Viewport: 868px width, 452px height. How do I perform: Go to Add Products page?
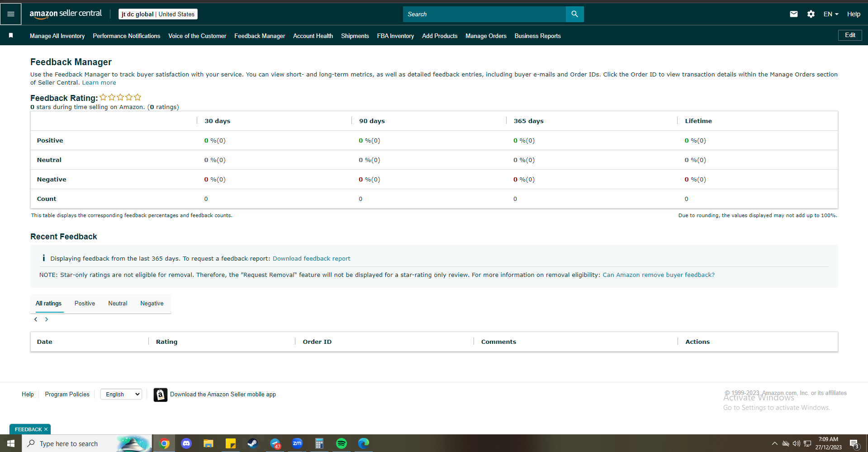(440, 36)
